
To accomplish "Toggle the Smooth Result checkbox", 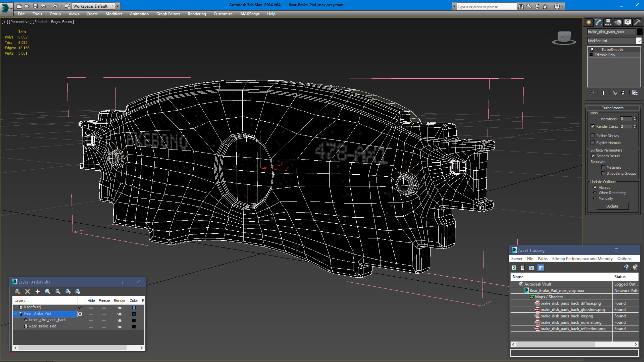I will click(x=593, y=156).
